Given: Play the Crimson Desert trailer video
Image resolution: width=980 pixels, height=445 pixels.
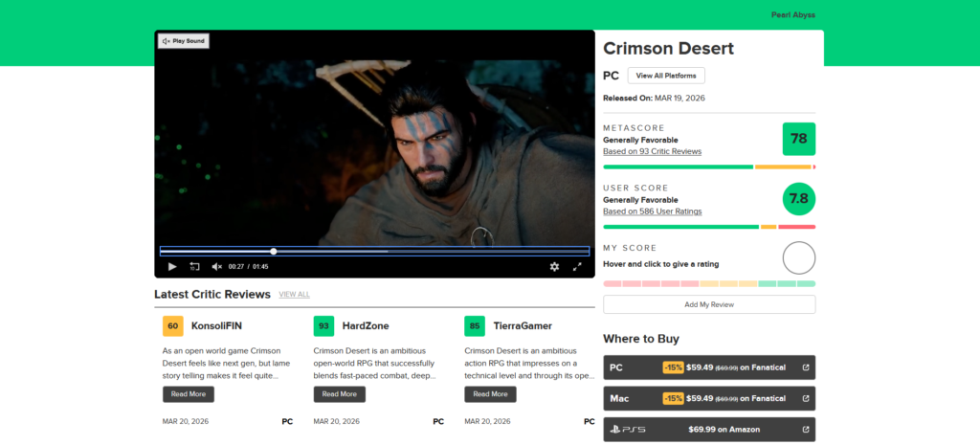Looking at the screenshot, I should [172, 267].
